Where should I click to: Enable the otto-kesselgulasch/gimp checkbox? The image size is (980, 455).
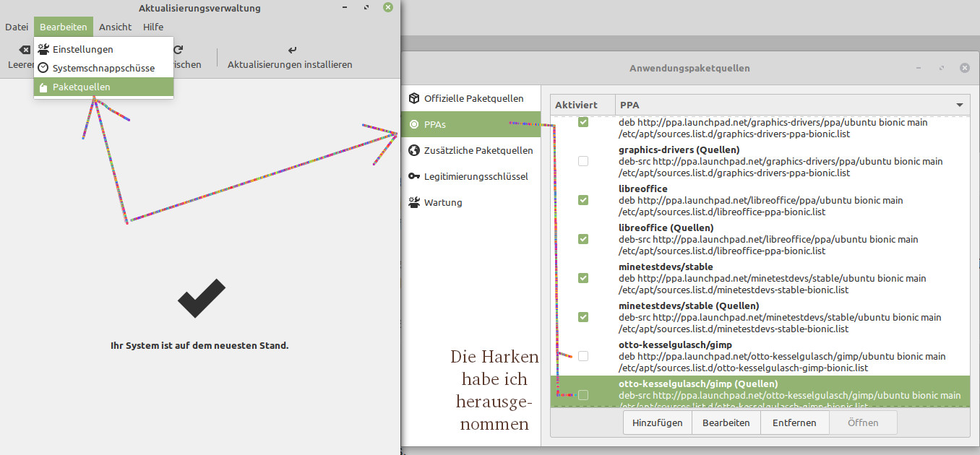click(x=583, y=356)
